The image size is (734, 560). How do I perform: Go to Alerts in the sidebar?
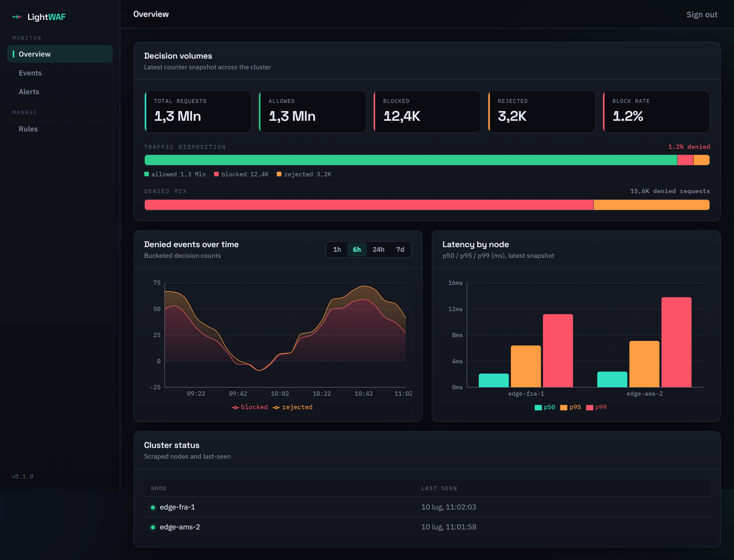(60, 92)
